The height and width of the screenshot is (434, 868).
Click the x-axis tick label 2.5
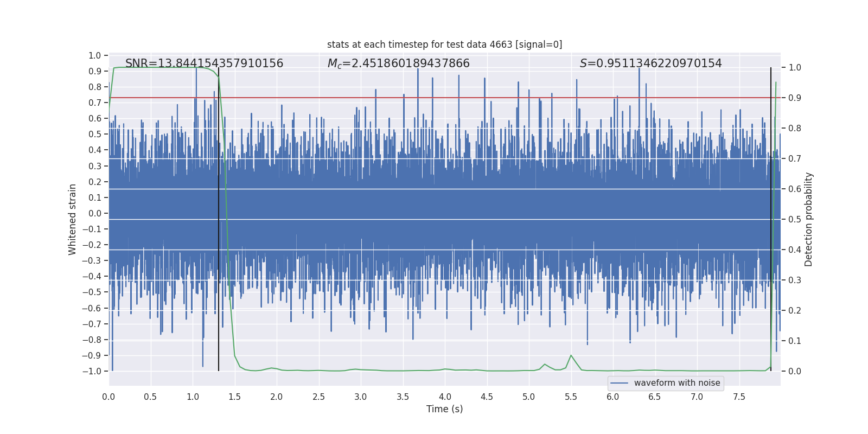(318, 397)
